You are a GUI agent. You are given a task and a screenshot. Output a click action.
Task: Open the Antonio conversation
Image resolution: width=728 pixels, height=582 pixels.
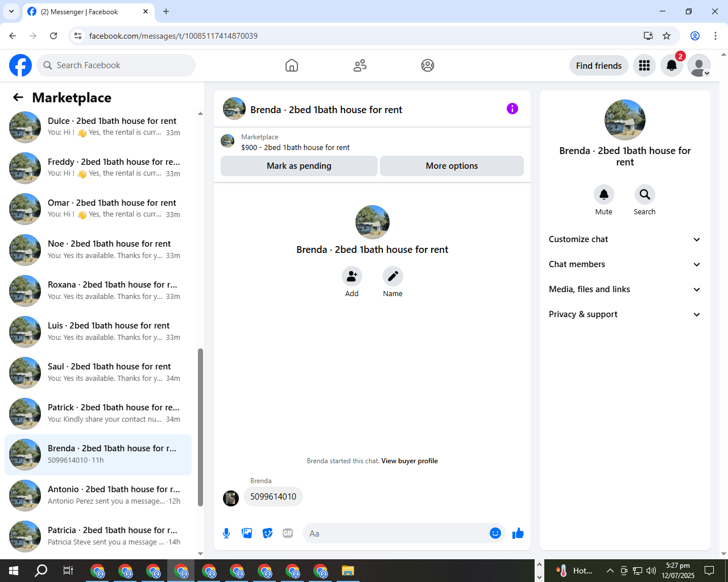(98, 495)
